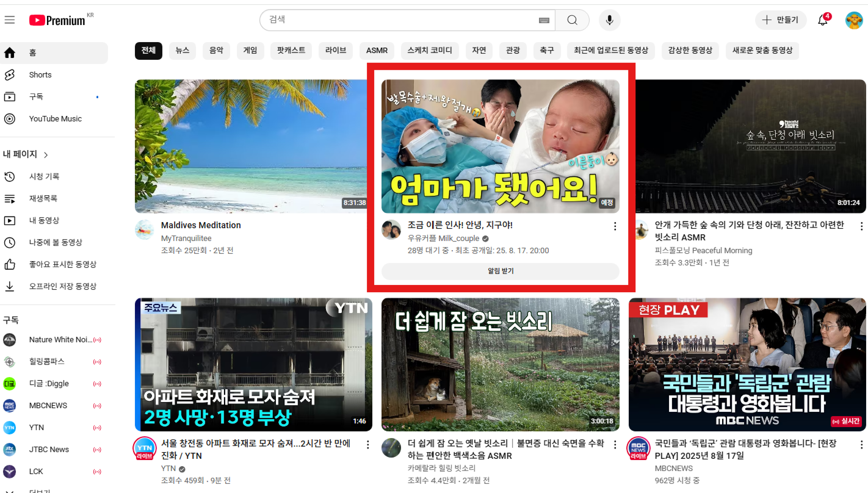The width and height of the screenshot is (868, 493).
Task: Open the notifications bell
Action: (823, 20)
